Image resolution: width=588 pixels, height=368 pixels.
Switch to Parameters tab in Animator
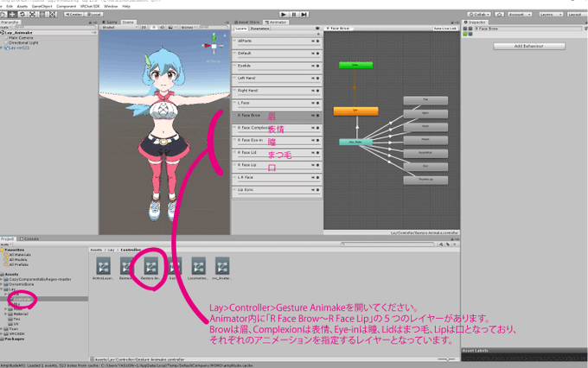(259, 29)
